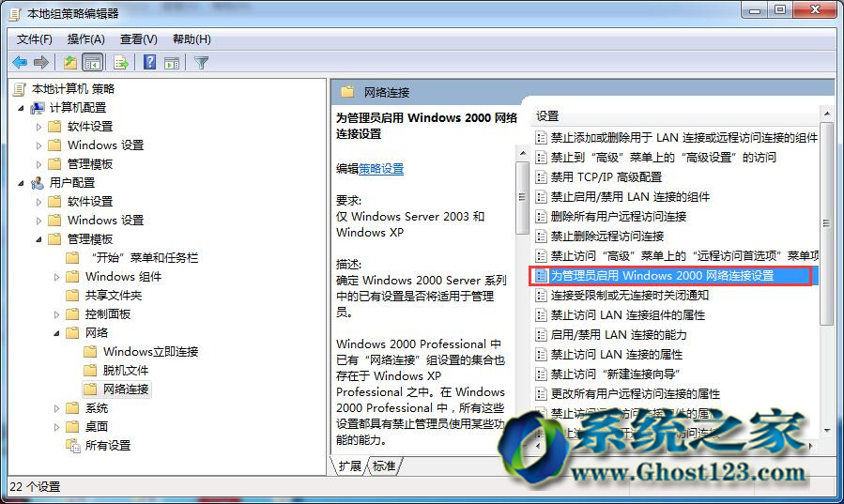
Task: Click the 所有设置 icon in the tree
Action: 72,446
